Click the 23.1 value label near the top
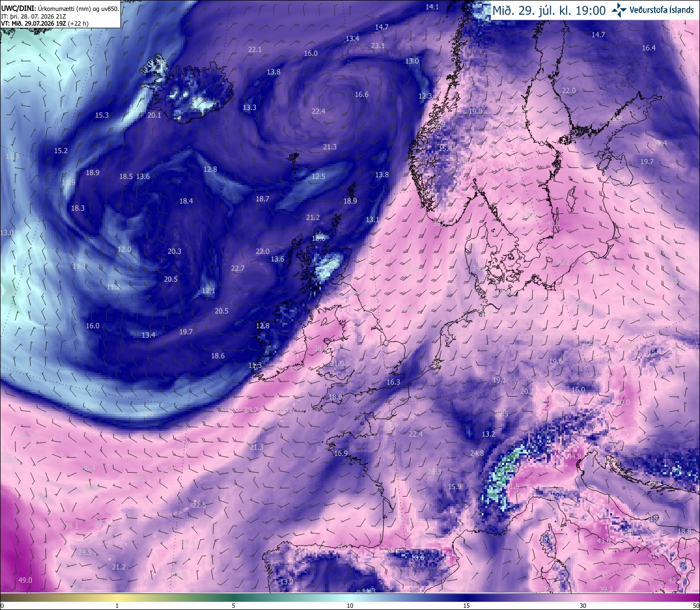The height and width of the screenshot is (610, 700). click(x=378, y=46)
